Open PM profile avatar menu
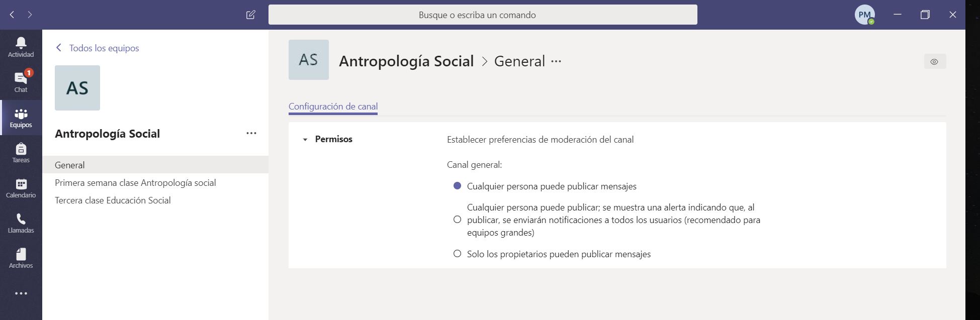 pyautogui.click(x=864, y=15)
